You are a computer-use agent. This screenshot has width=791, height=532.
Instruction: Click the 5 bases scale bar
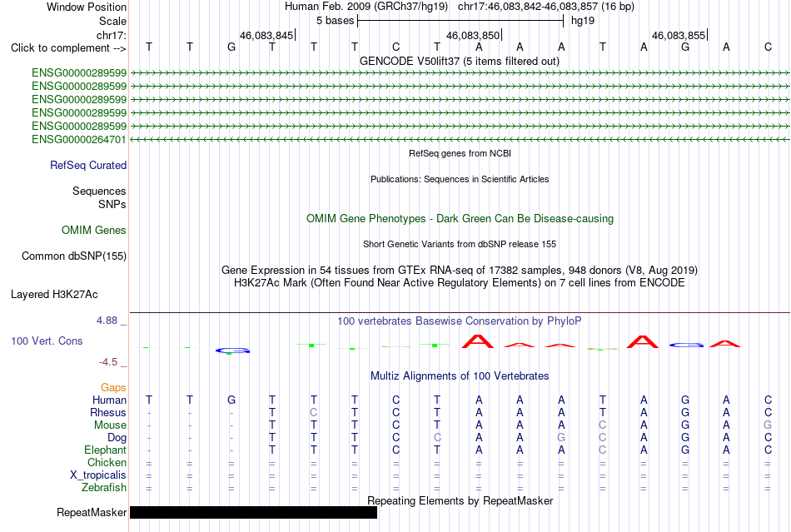[460, 21]
